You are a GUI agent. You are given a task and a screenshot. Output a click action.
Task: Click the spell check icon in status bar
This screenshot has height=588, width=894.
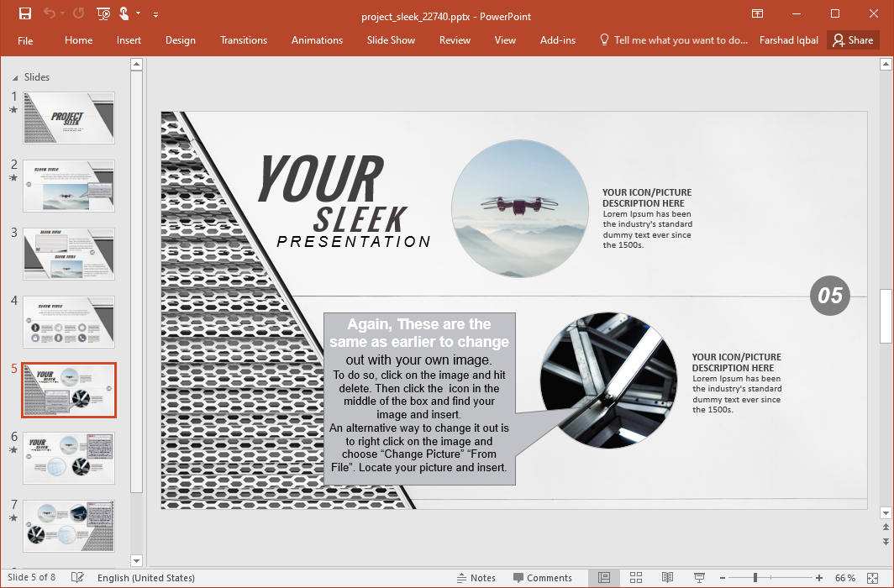click(x=77, y=578)
